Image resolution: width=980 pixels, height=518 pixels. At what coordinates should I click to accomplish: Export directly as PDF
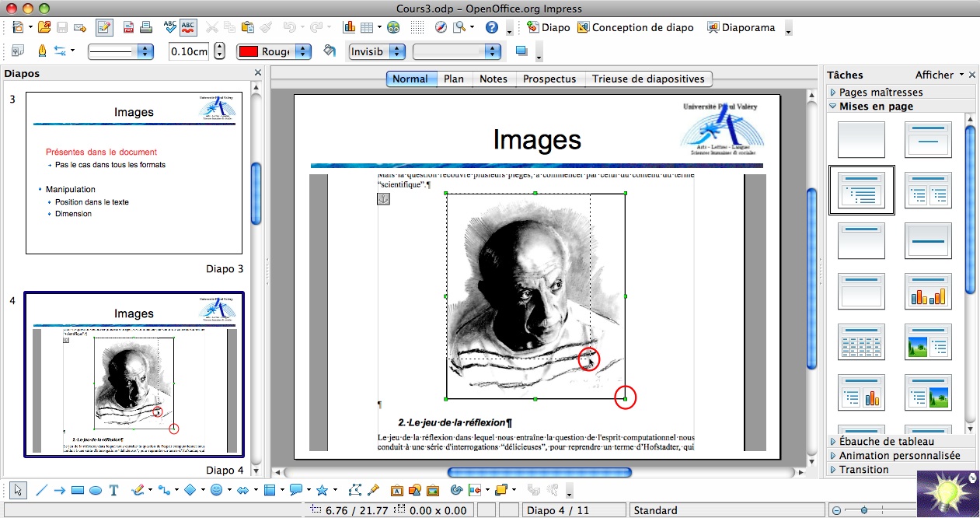[x=129, y=28]
